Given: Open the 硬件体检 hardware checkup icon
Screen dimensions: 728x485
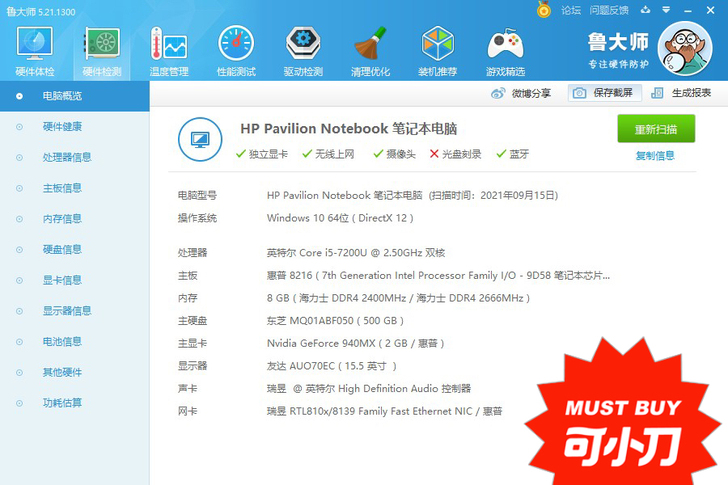Looking at the screenshot, I should (35, 52).
